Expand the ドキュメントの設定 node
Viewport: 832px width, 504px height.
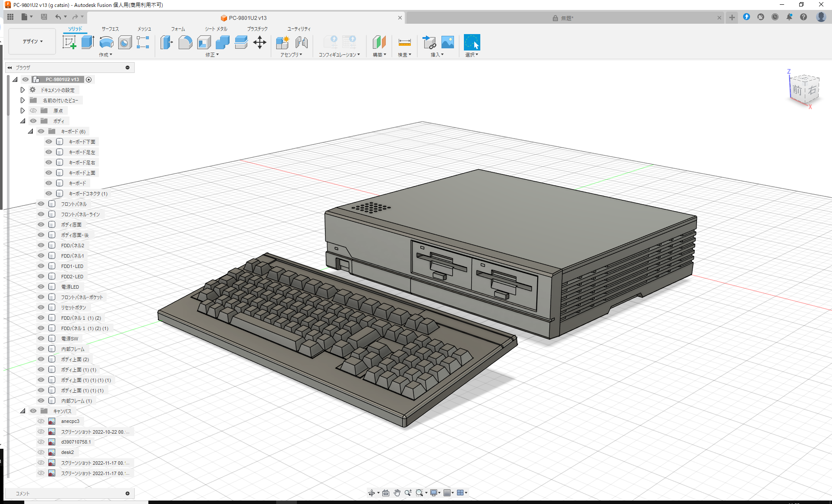pos(22,90)
